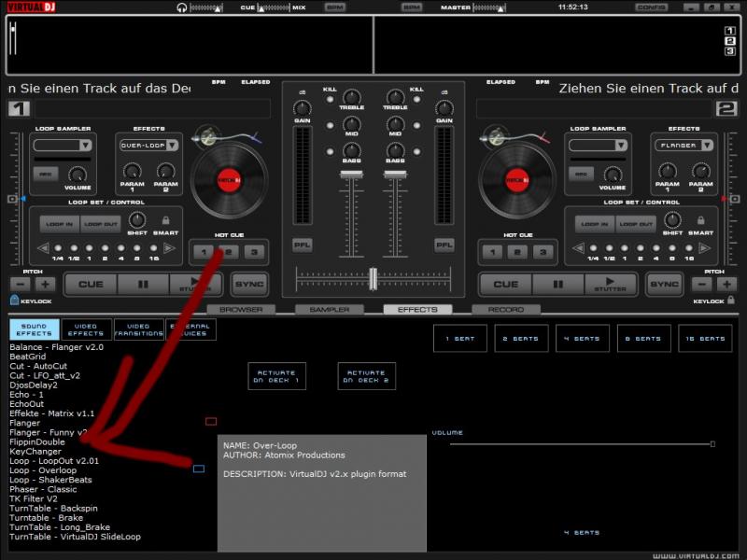Image resolution: width=747 pixels, height=560 pixels.
Task: Toggle the keylock on deck 2
Action: (x=731, y=300)
